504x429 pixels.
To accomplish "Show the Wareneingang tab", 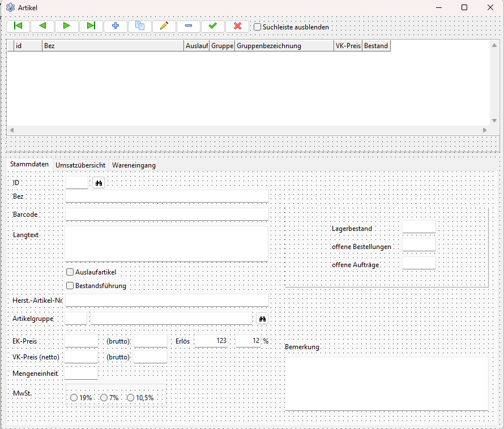I will tap(134, 165).
